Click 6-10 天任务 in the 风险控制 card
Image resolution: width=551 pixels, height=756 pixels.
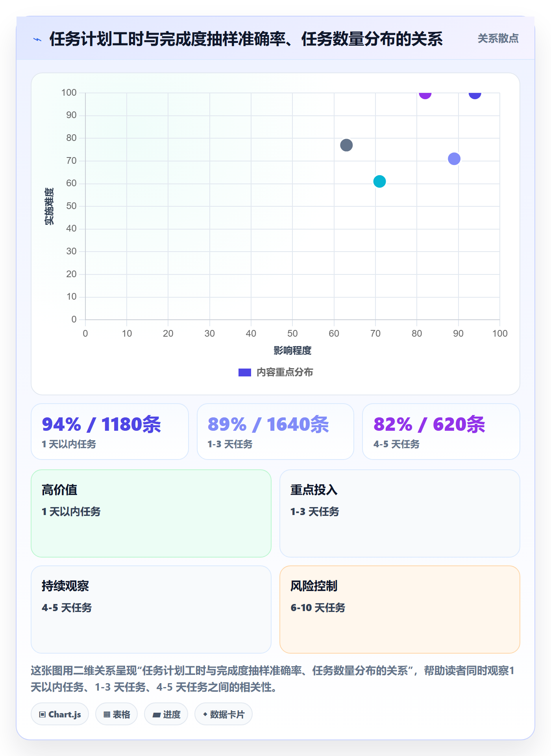point(318,608)
